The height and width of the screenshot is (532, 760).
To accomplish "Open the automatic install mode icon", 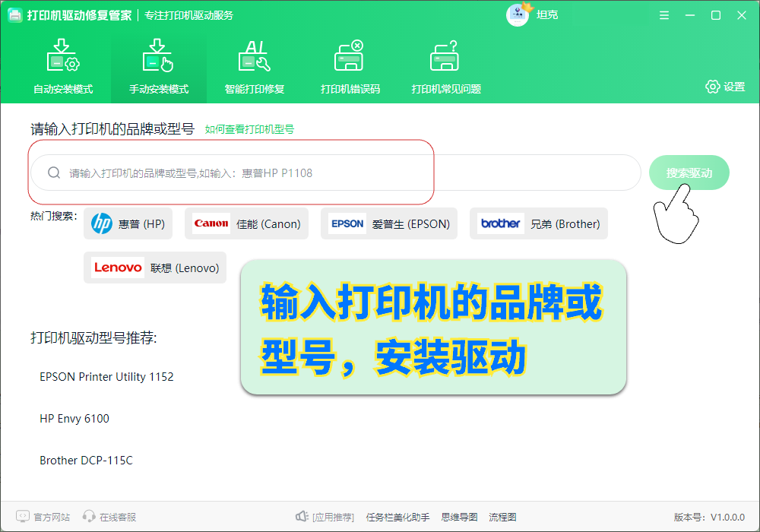I will coord(63,55).
